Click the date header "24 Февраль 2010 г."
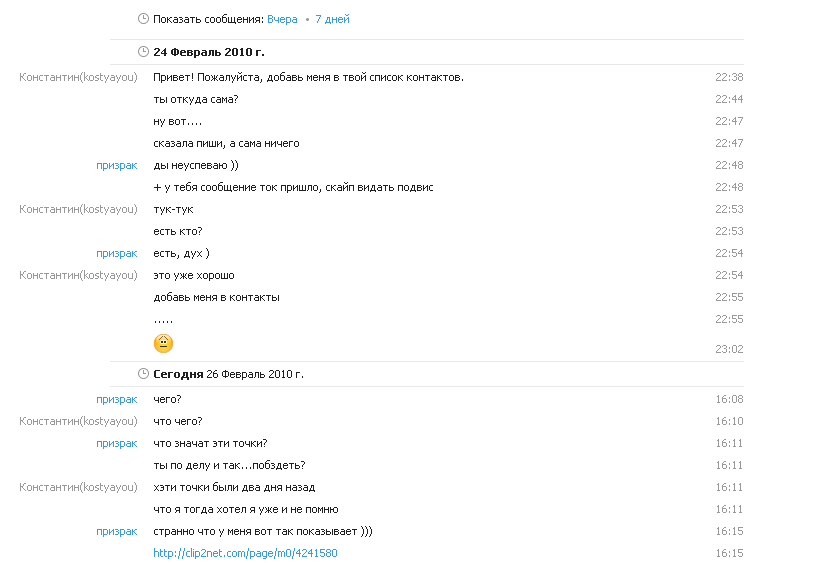 pyautogui.click(x=209, y=52)
